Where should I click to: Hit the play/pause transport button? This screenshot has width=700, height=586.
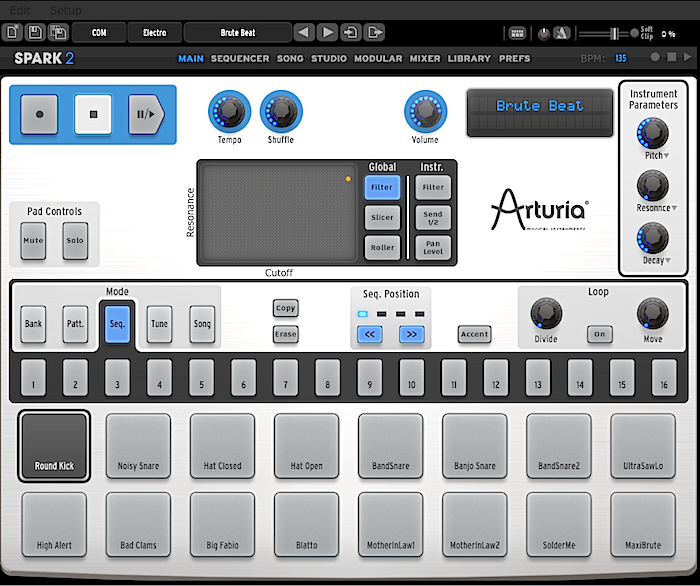point(144,114)
